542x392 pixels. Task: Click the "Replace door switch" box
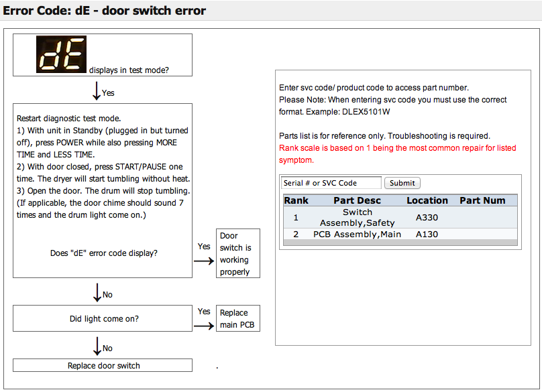click(103, 365)
